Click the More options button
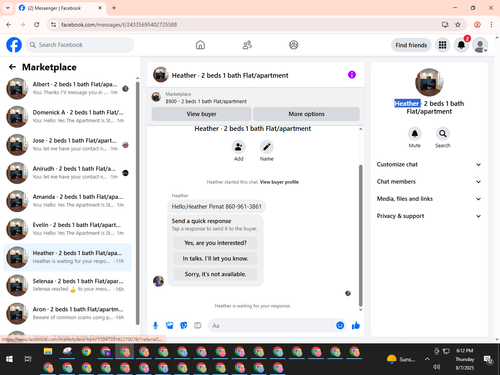The height and width of the screenshot is (375, 500). click(x=306, y=114)
